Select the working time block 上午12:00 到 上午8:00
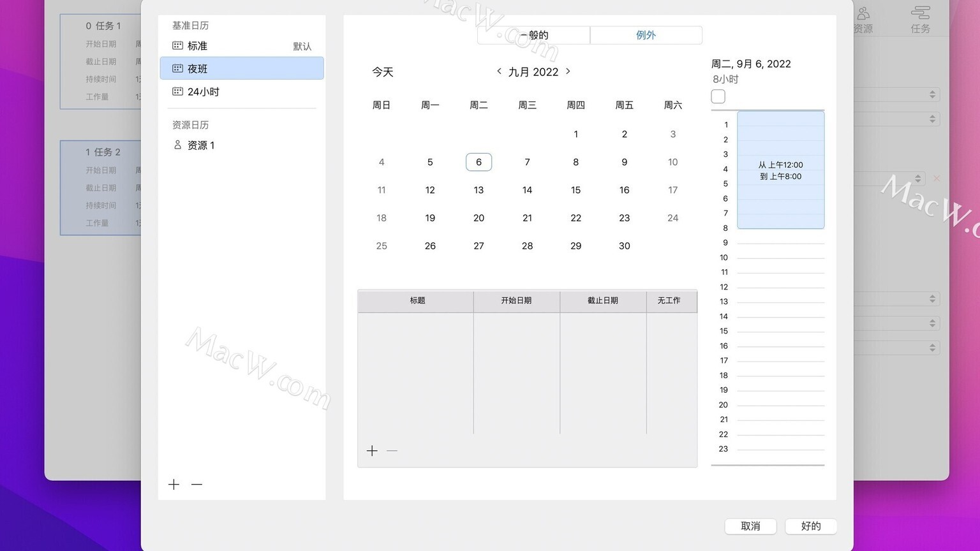Image resolution: width=980 pixels, height=551 pixels. [x=780, y=170]
